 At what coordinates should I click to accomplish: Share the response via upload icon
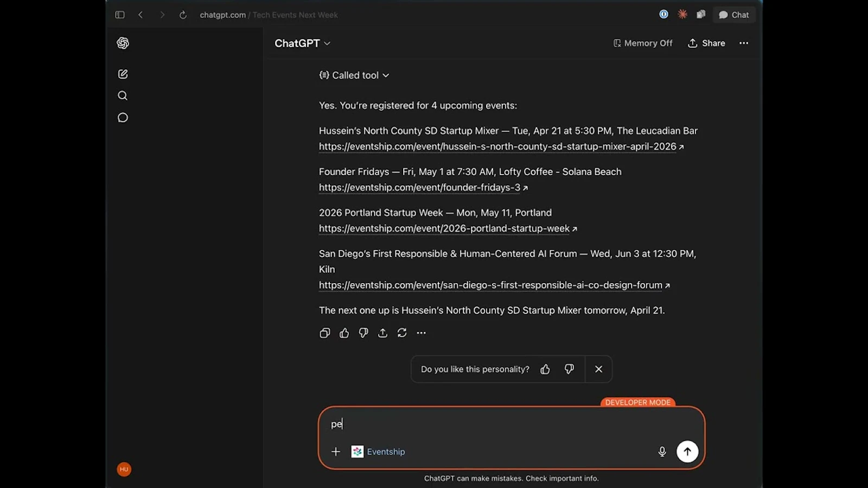[382, 333]
